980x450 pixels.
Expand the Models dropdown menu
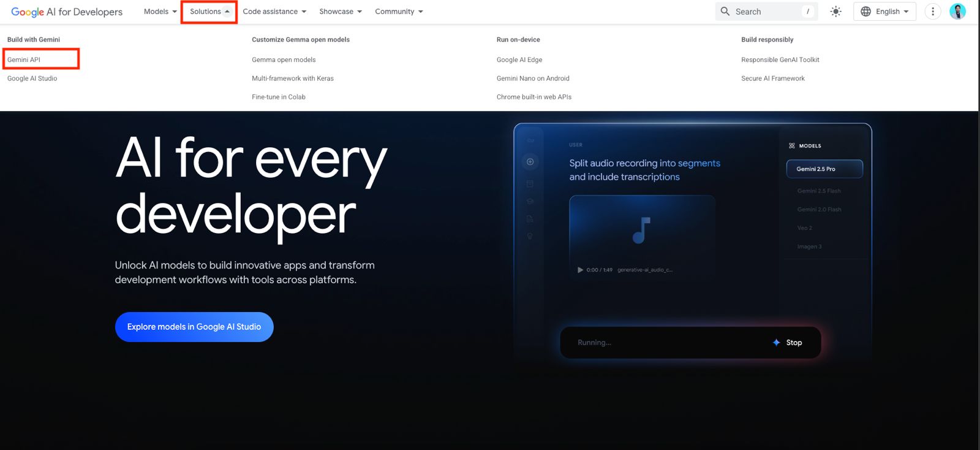(x=160, y=12)
